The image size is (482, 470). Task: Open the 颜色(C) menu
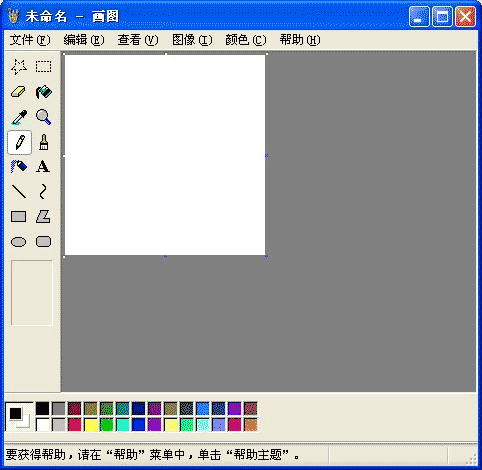click(246, 40)
